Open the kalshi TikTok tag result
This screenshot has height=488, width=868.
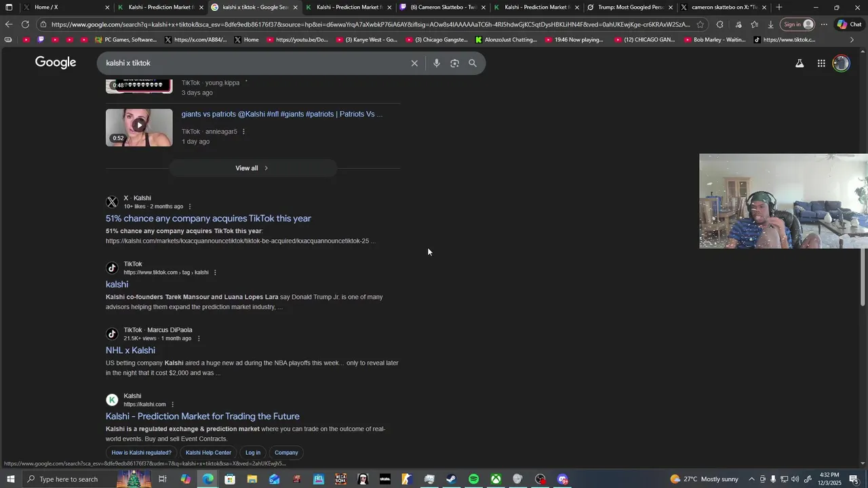pyautogui.click(x=117, y=284)
